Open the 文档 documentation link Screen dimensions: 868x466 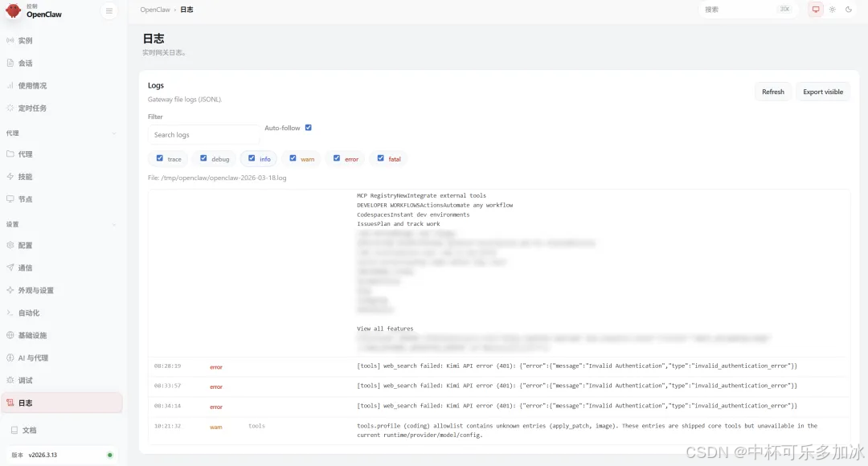pos(62,430)
